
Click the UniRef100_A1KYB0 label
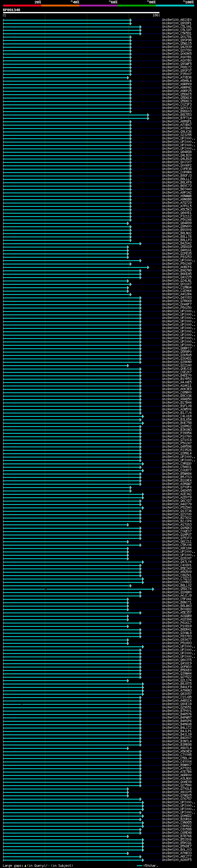[177, 60]
